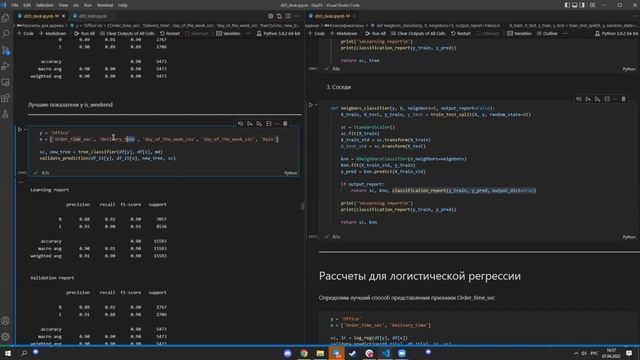Toggle Primary Side Bar in title bar

click(567, 5)
